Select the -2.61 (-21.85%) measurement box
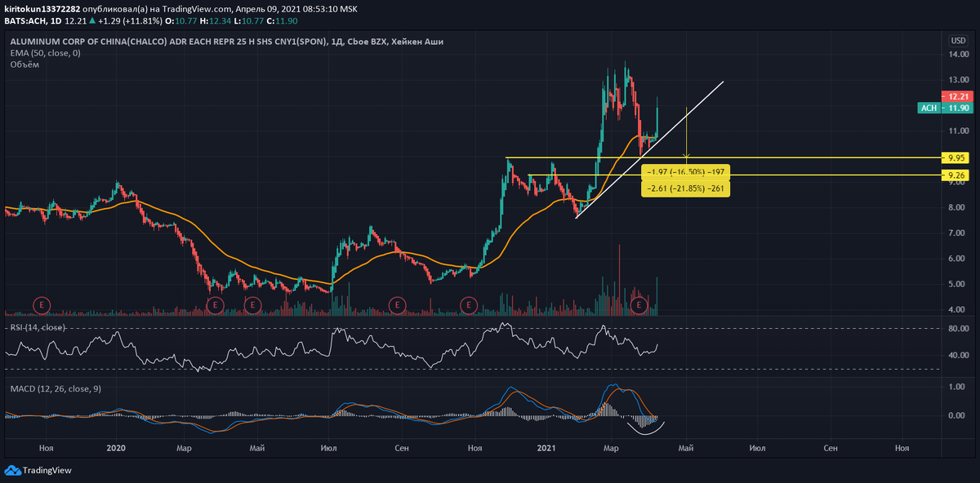This screenshot has height=483, width=980. (x=686, y=188)
